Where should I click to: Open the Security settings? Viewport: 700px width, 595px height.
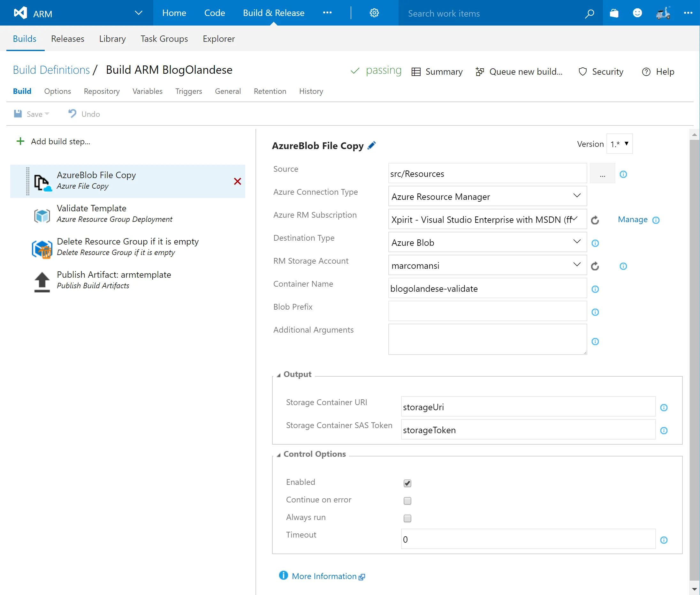click(600, 72)
